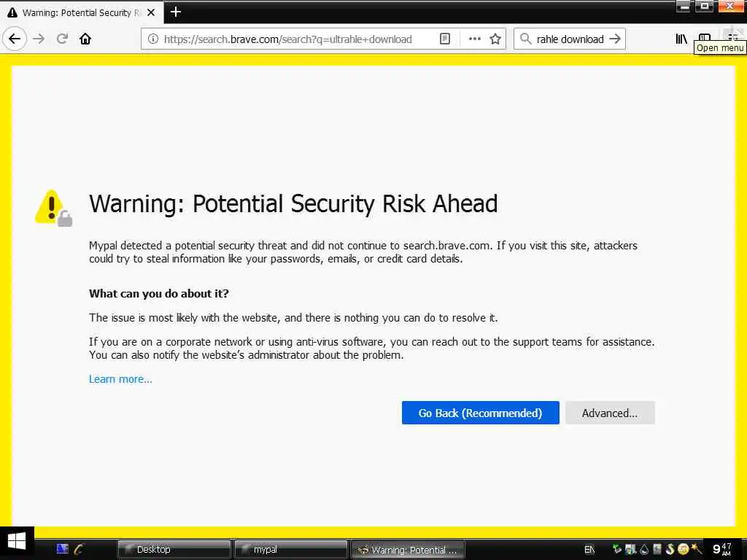Submit the search with the arrow

tap(615, 39)
